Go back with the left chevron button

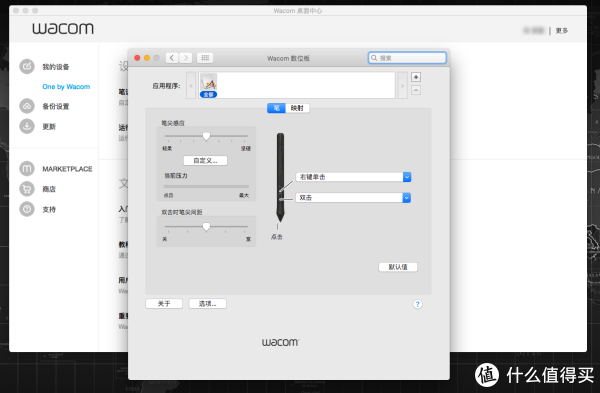click(172, 58)
